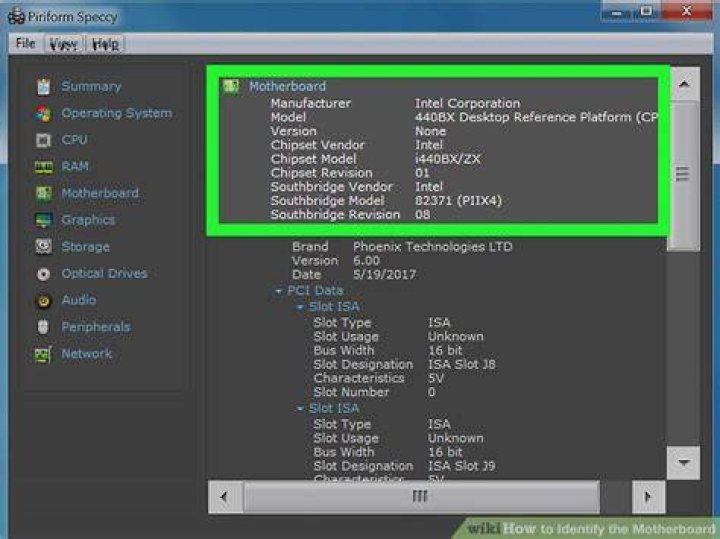Click the Peripherals mouse icon
720x539 pixels.
43,327
